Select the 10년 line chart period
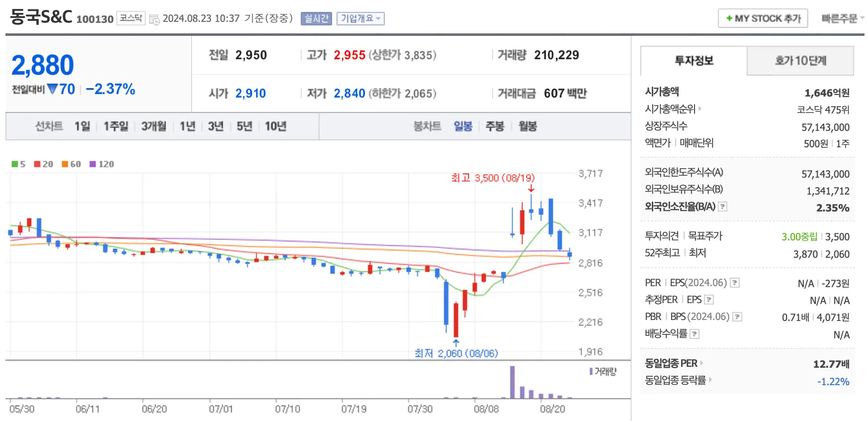Screen dimensions: 868x421 pyautogui.click(x=275, y=126)
